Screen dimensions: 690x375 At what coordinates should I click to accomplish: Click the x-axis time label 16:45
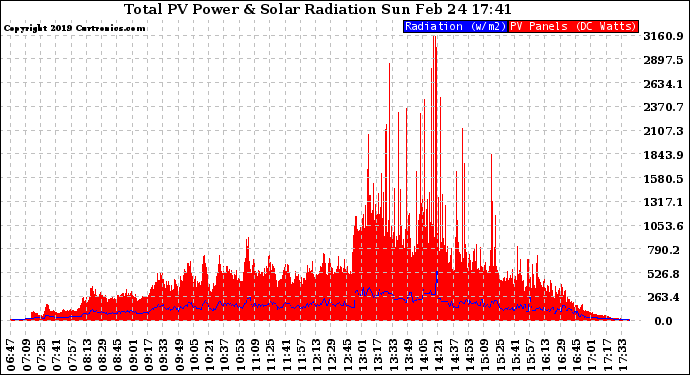click(x=576, y=355)
